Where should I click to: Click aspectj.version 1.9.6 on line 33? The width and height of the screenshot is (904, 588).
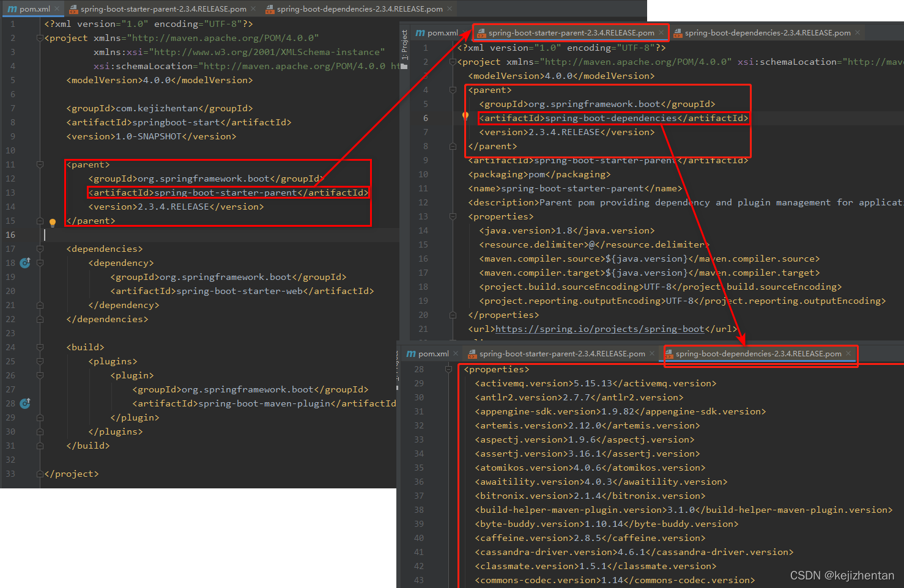(x=585, y=439)
